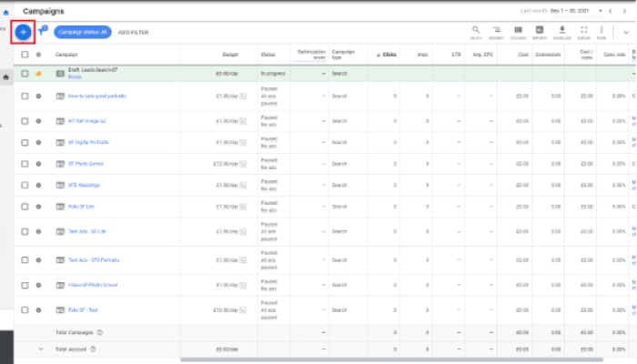Open the Text Ads - SFD Portraits link

[x=94, y=260]
